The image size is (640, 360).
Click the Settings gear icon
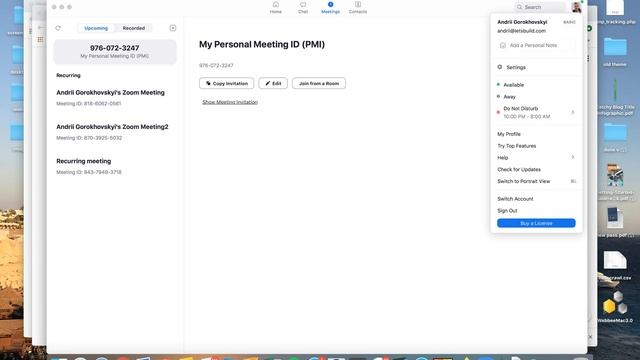click(500, 67)
